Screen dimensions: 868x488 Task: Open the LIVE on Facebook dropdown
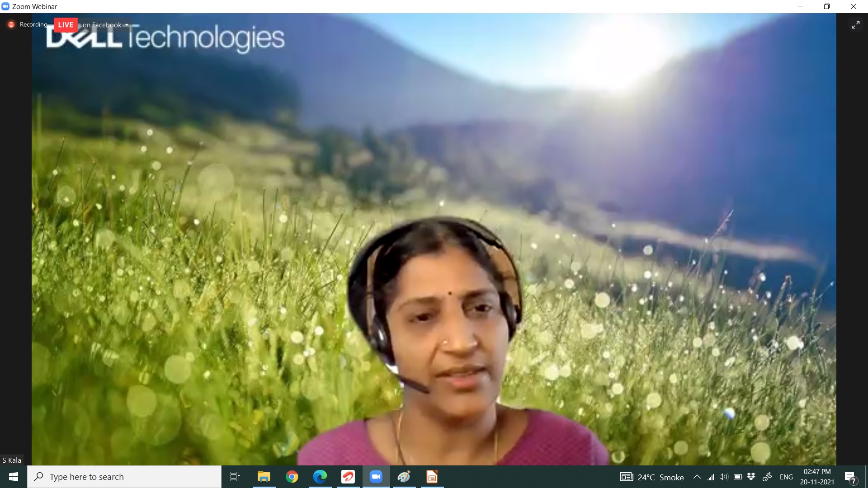pos(127,25)
